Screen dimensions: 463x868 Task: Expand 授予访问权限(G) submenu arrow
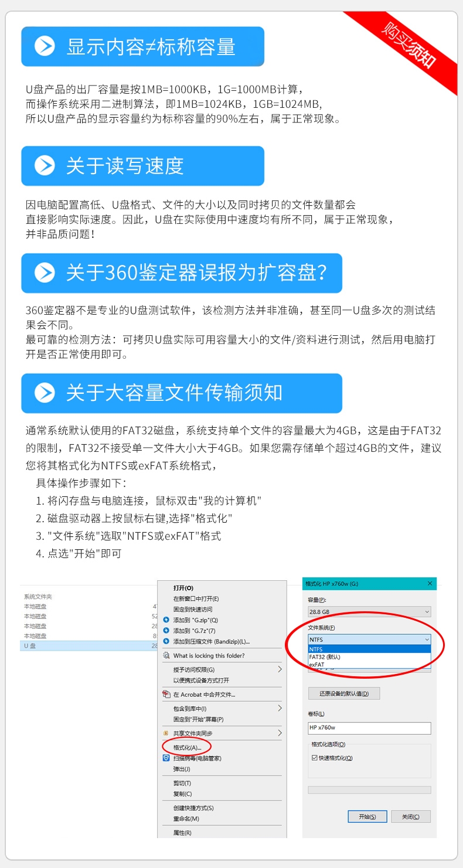coord(280,669)
